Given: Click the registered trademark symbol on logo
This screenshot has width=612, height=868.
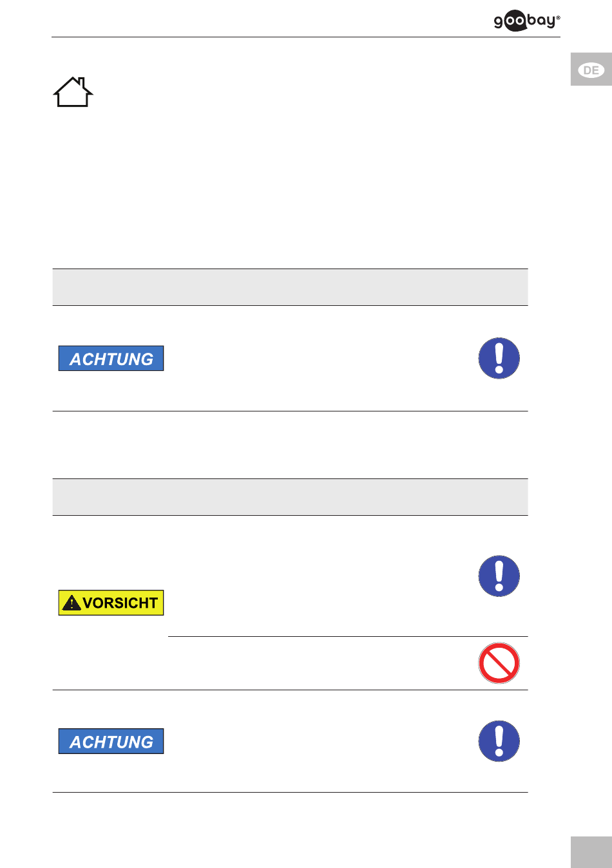Looking at the screenshot, I should (558, 17).
